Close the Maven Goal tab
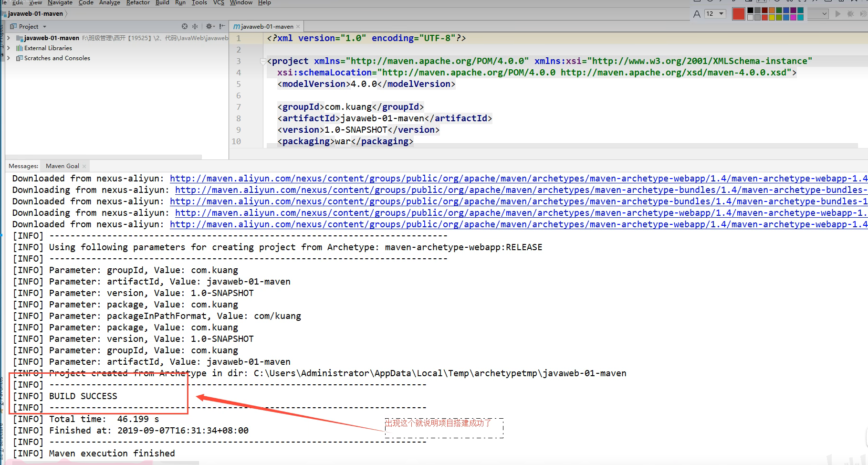 [x=84, y=167]
